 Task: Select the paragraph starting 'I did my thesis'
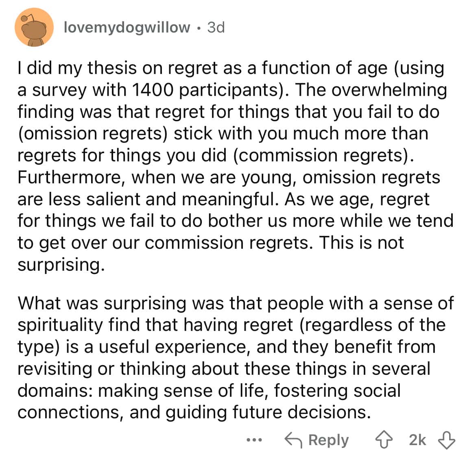[235, 166]
